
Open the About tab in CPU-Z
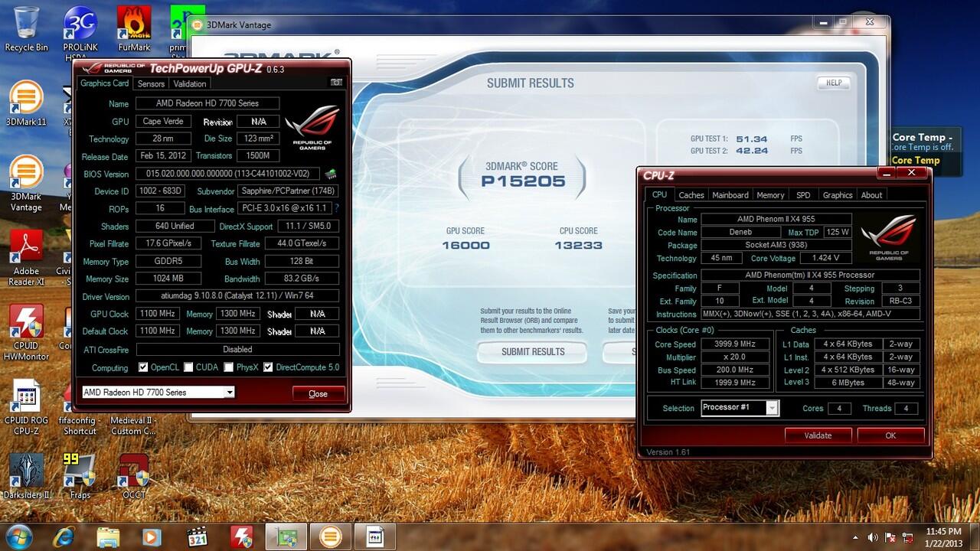coord(871,195)
